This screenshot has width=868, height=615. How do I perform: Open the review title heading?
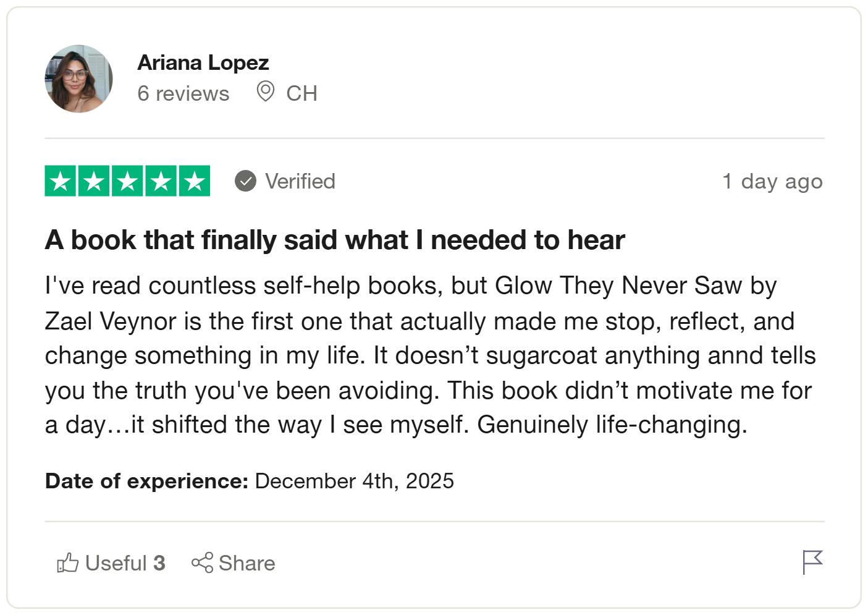[x=335, y=240]
